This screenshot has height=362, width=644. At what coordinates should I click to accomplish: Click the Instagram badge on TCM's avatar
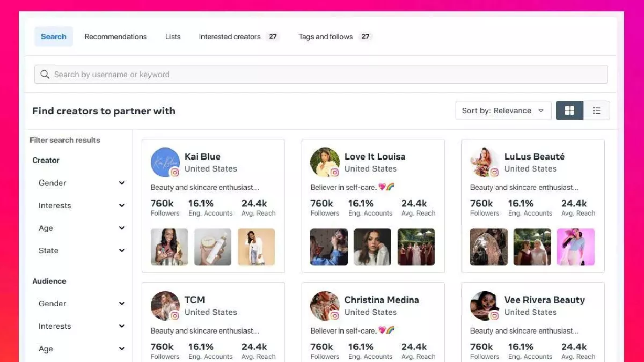(174, 316)
